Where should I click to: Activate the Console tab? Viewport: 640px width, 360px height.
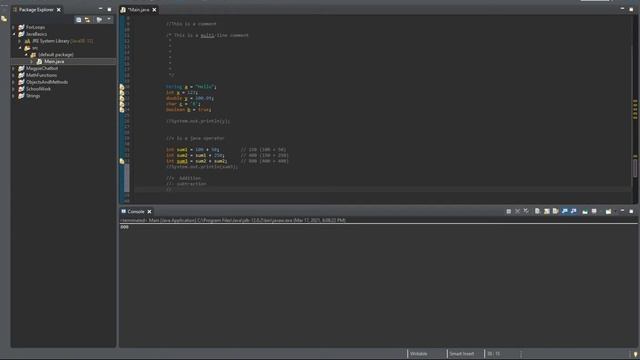pyautogui.click(x=136, y=211)
